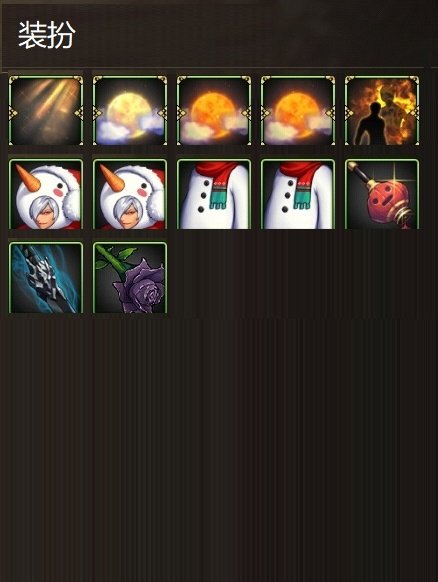Select the snowman head beneath the light rays icon
The image size is (438, 582).
tap(46, 194)
